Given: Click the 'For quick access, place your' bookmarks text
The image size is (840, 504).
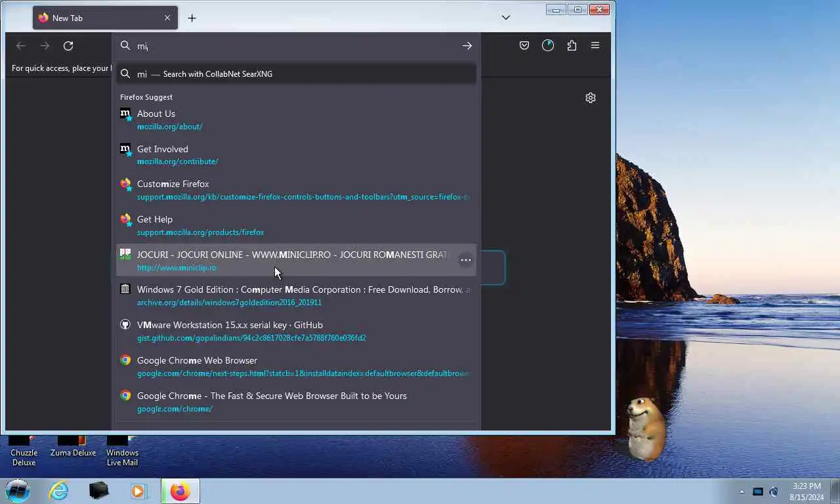Looking at the screenshot, I should pyautogui.click(x=60, y=68).
